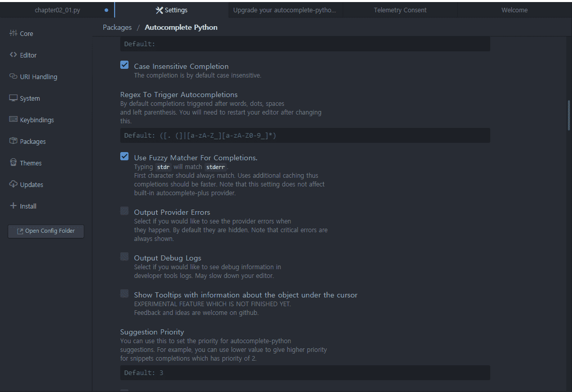The width and height of the screenshot is (572, 392).
Task: Click the 'stderr' code sample text
Action: [x=215, y=167]
